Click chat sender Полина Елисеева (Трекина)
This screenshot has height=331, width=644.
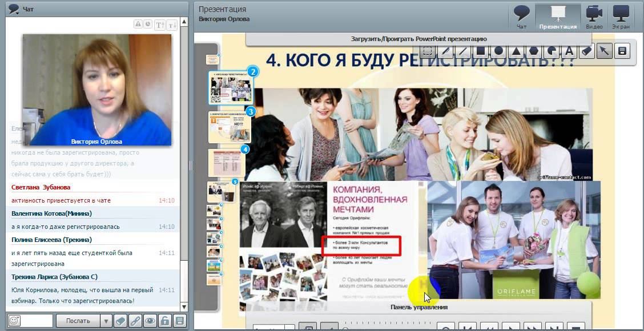coord(52,240)
